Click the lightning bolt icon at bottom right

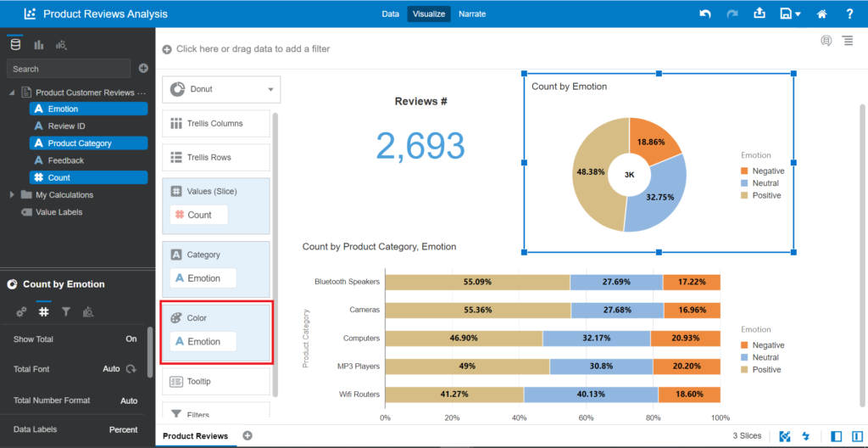(806, 436)
